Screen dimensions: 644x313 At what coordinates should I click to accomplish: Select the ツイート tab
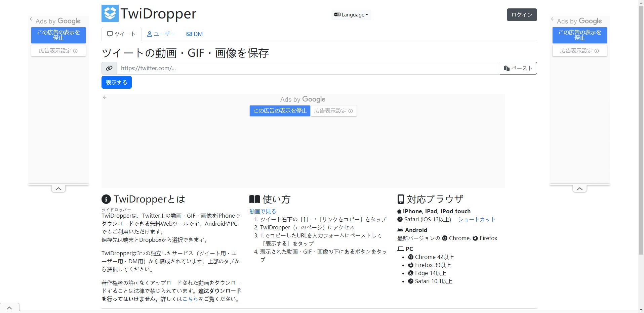121,34
